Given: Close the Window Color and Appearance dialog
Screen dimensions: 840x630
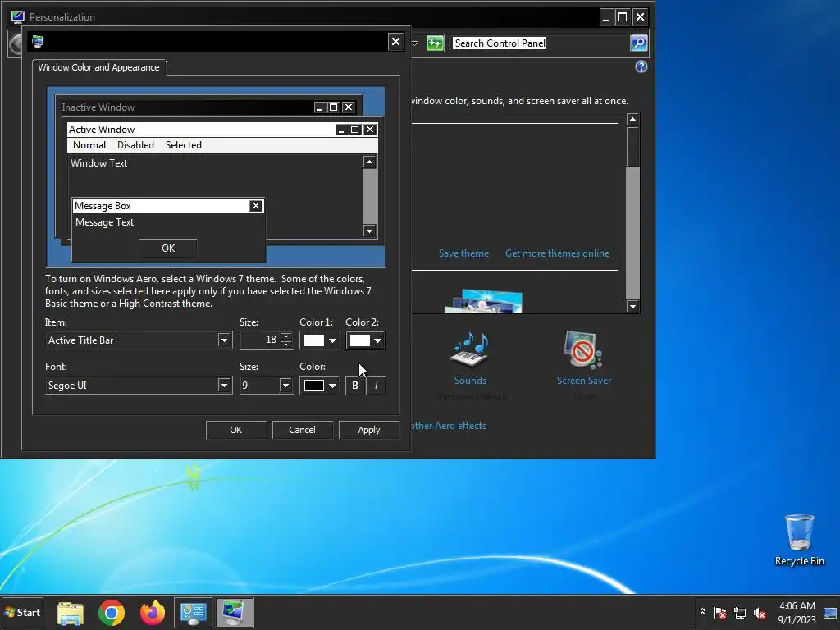Looking at the screenshot, I should (x=395, y=42).
